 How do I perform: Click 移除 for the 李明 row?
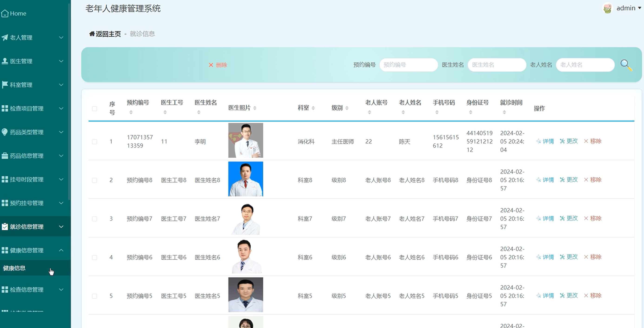pyautogui.click(x=592, y=141)
